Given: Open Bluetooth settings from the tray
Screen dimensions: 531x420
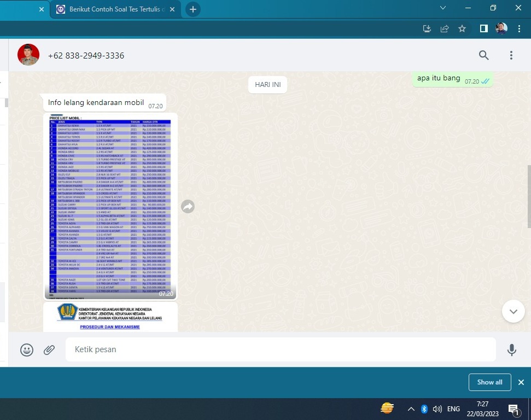Looking at the screenshot, I should [424, 409].
